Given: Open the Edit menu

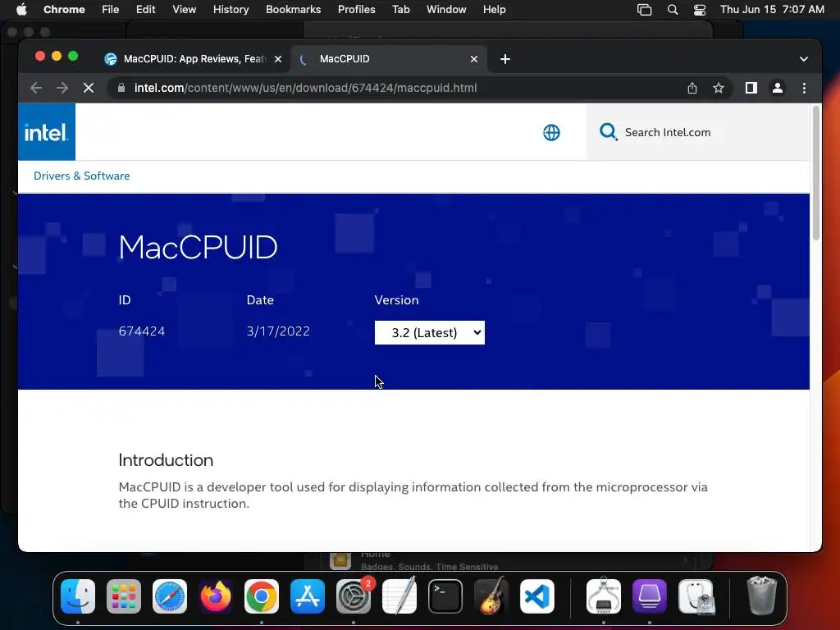Looking at the screenshot, I should [145, 10].
